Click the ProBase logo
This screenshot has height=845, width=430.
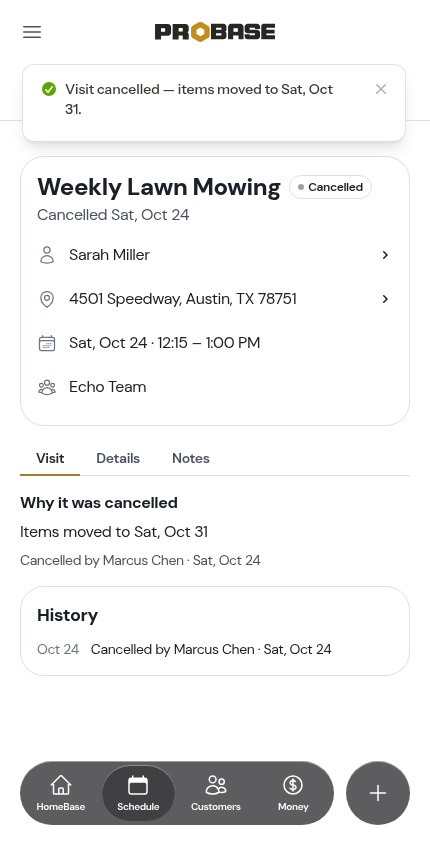(215, 32)
